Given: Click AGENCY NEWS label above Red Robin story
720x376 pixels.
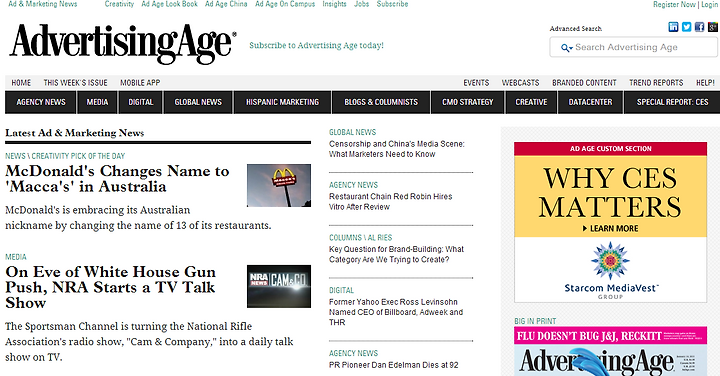Looking at the screenshot, I should click(x=353, y=185).
